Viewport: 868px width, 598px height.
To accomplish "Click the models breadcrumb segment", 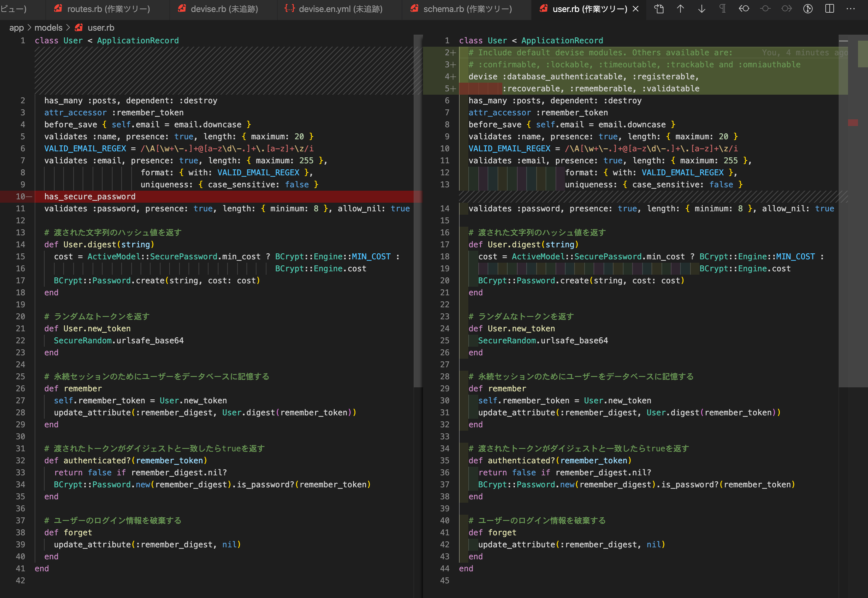I will (x=48, y=28).
